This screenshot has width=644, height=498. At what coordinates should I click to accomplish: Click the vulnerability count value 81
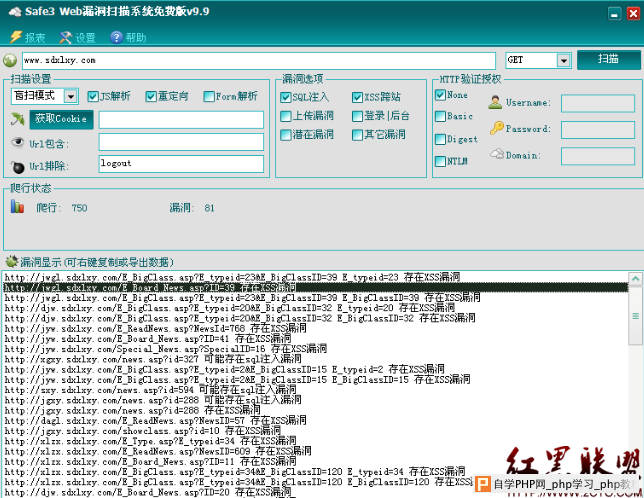[209, 208]
